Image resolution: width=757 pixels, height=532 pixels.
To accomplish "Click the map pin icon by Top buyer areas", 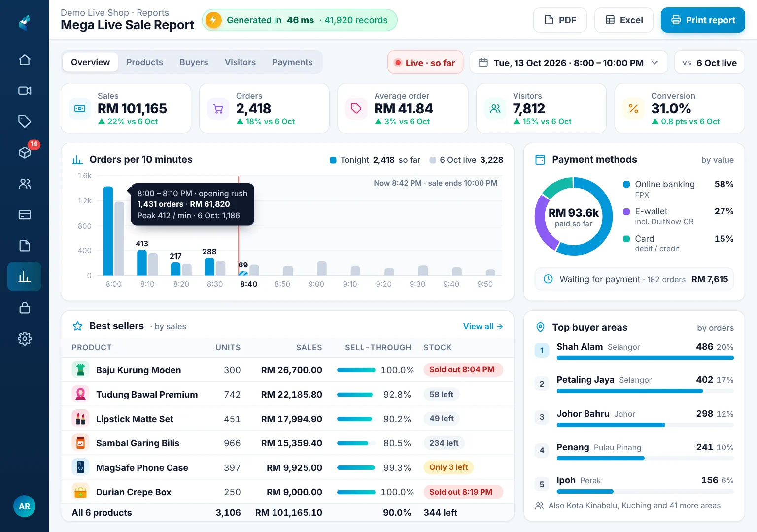I will (540, 327).
